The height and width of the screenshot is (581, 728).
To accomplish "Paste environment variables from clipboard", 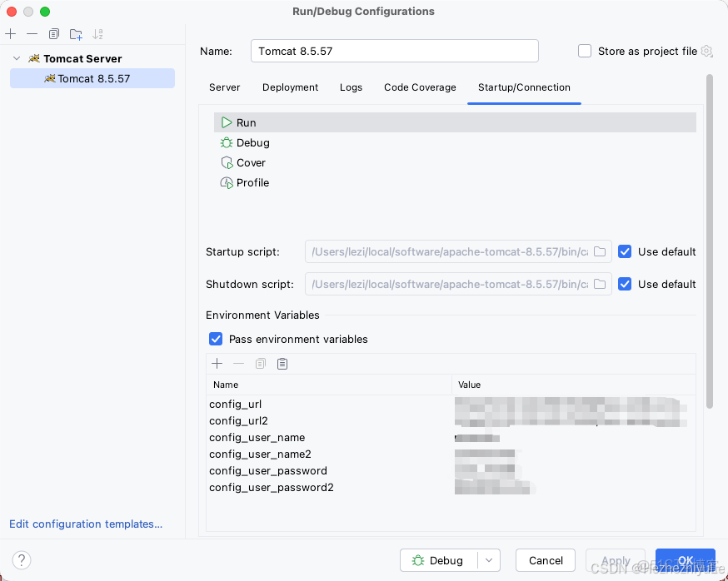I will (x=281, y=364).
